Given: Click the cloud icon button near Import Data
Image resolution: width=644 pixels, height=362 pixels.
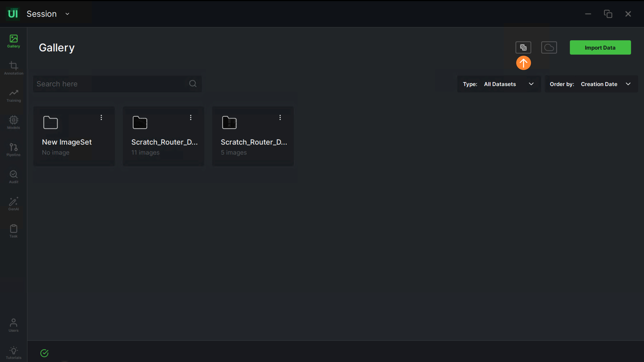Looking at the screenshot, I should pos(549,47).
